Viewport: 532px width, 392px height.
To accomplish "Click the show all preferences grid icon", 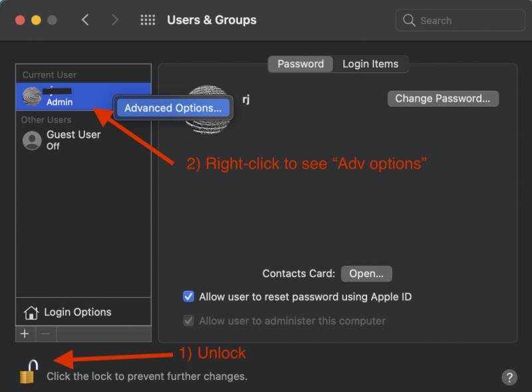I will pos(148,20).
